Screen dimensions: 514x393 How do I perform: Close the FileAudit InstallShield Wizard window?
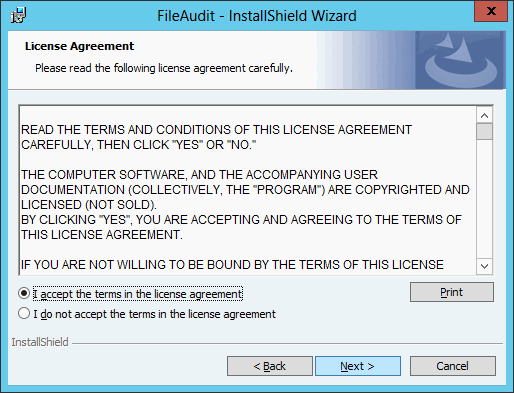(x=490, y=11)
